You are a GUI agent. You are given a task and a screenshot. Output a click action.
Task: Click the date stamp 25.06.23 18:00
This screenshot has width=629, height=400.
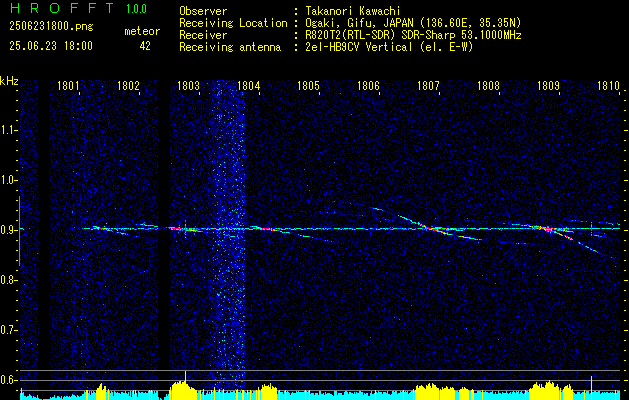(51, 46)
